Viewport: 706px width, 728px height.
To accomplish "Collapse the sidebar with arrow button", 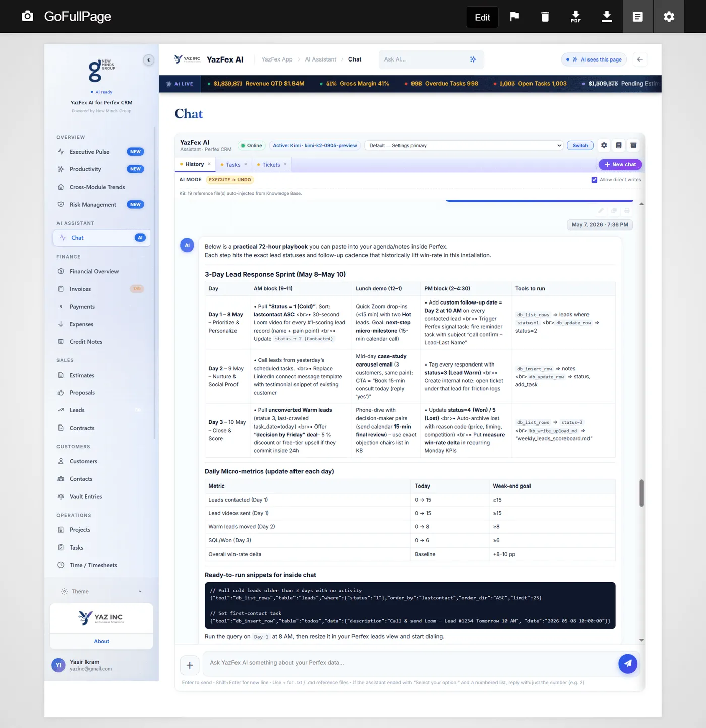I will [148, 60].
